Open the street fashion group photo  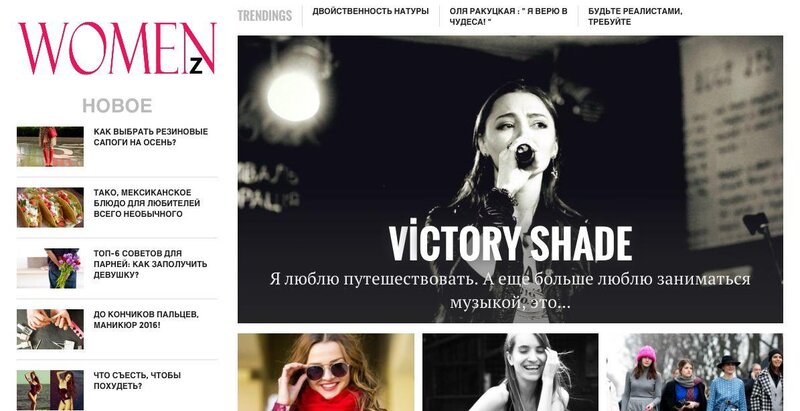click(x=694, y=372)
